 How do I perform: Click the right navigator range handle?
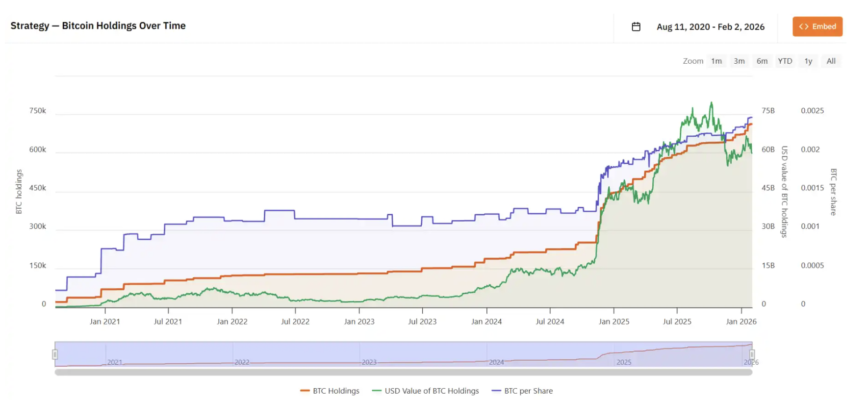752,354
